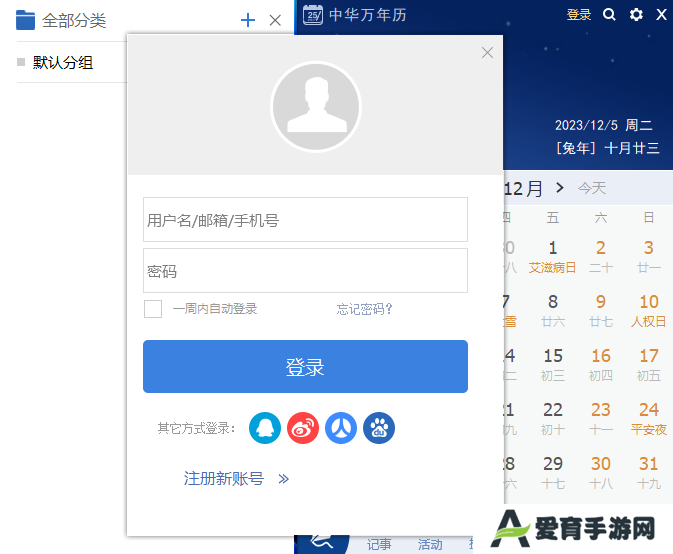Click the 12月 month label

pyautogui.click(x=524, y=188)
